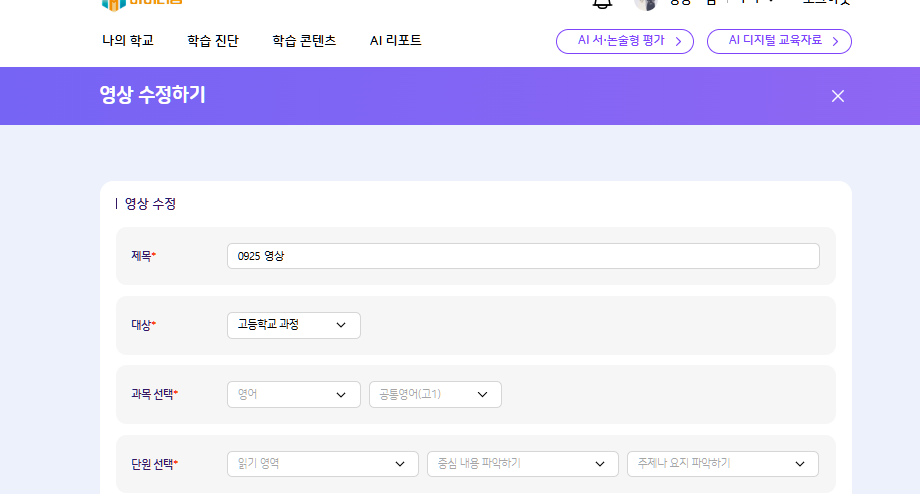920x494 pixels.
Task: Expand the 고등학교 과정 target dropdown
Action: click(293, 325)
